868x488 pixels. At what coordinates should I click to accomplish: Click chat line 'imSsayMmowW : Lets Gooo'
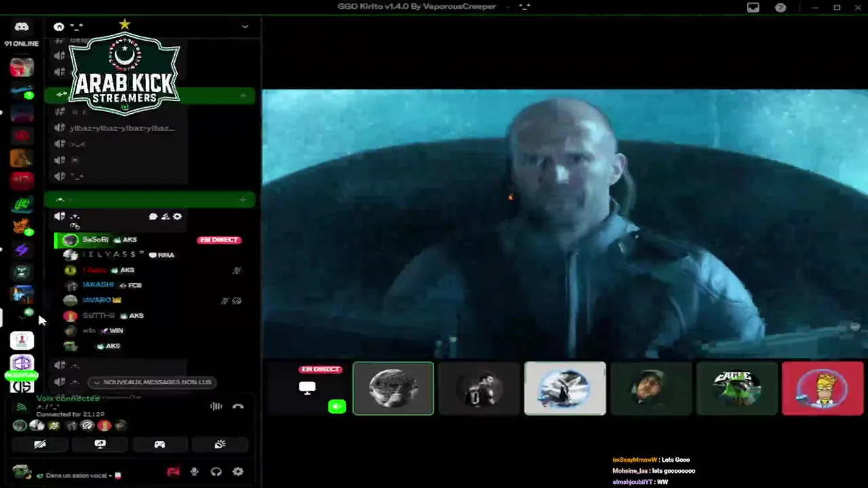coord(651,460)
